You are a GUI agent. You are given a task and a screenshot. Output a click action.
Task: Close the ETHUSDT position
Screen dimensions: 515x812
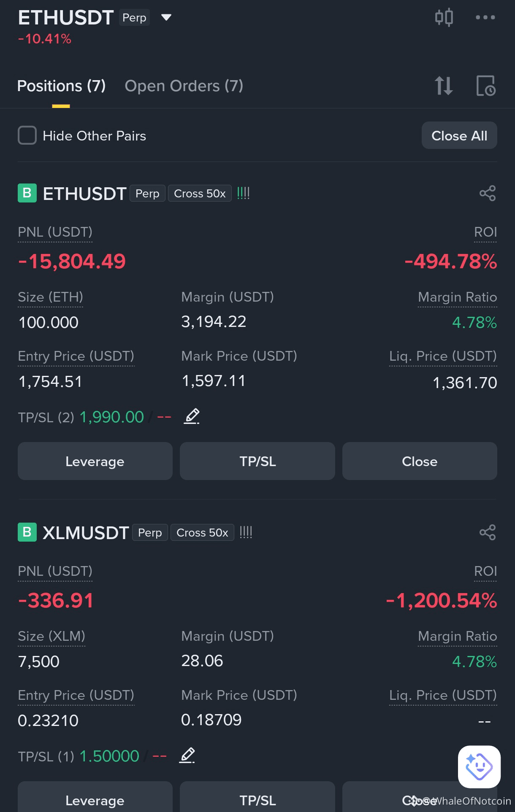(420, 461)
